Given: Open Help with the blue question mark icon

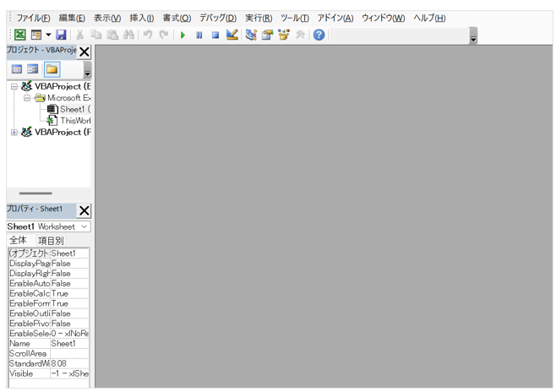Looking at the screenshot, I should click(x=319, y=35).
